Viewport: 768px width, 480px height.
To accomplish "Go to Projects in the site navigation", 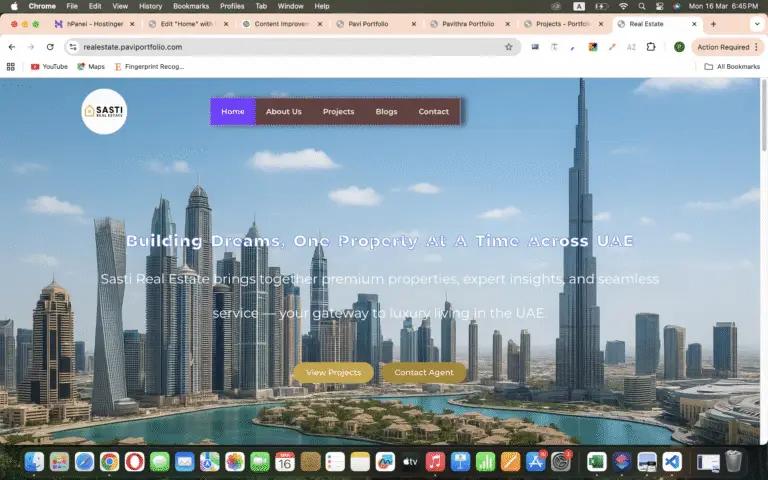I will [x=338, y=111].
